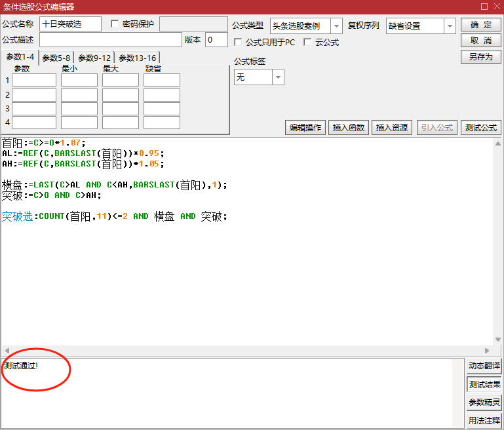Click the 突破:=C>O AND C>AH line
This screenshot has height=430, width=504.
[x=51, y=195]
